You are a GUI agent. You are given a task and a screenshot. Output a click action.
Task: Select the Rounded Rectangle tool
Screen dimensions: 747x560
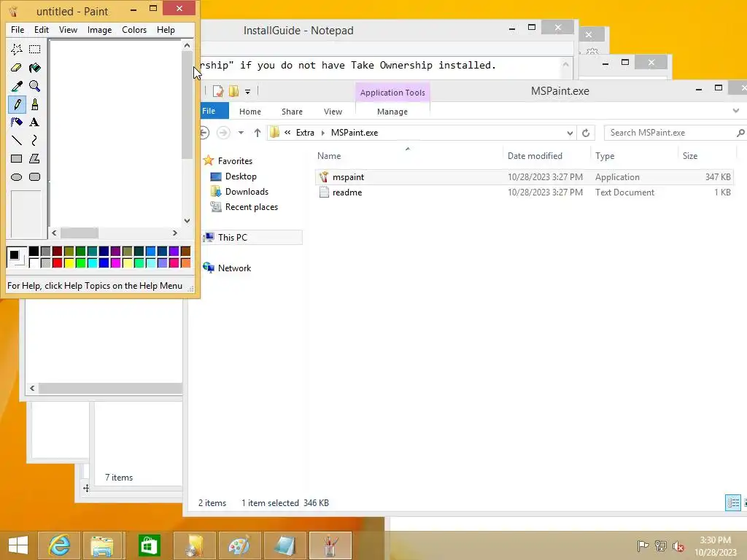[x=34, y=176]
